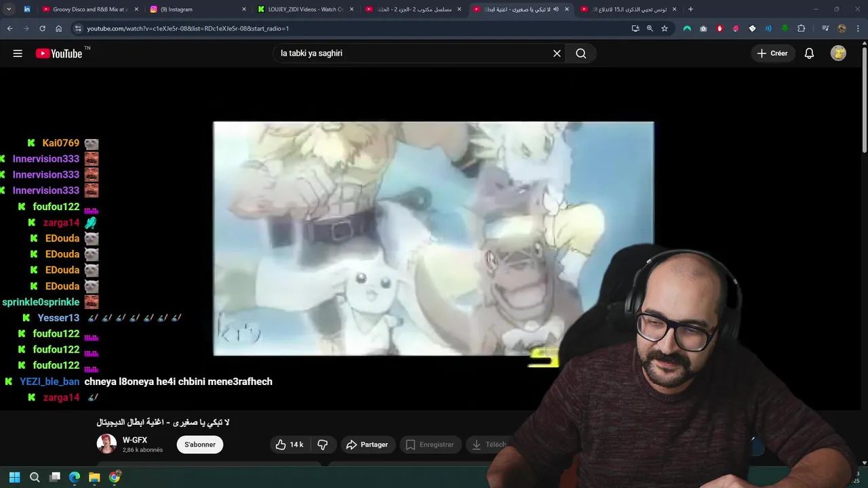
Task: Clear the search box with the X
Action: [x=557, y=54]
